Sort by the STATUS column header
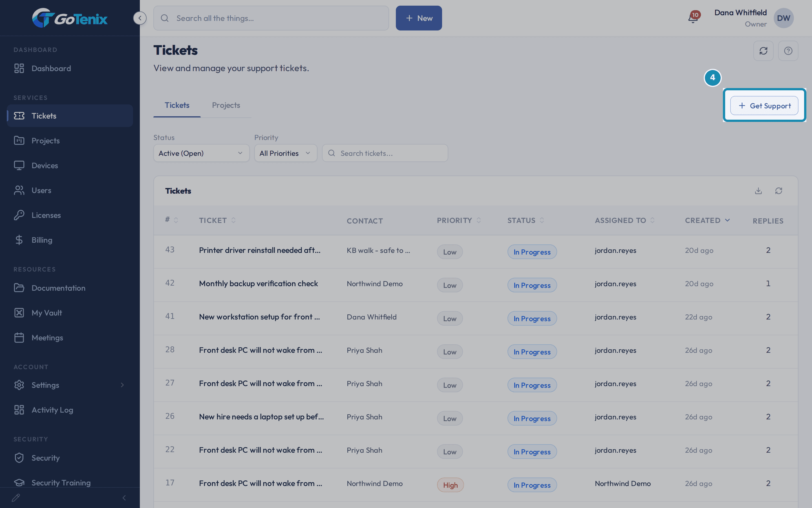This screenshot has height=508, width=812. coord(526,220)
